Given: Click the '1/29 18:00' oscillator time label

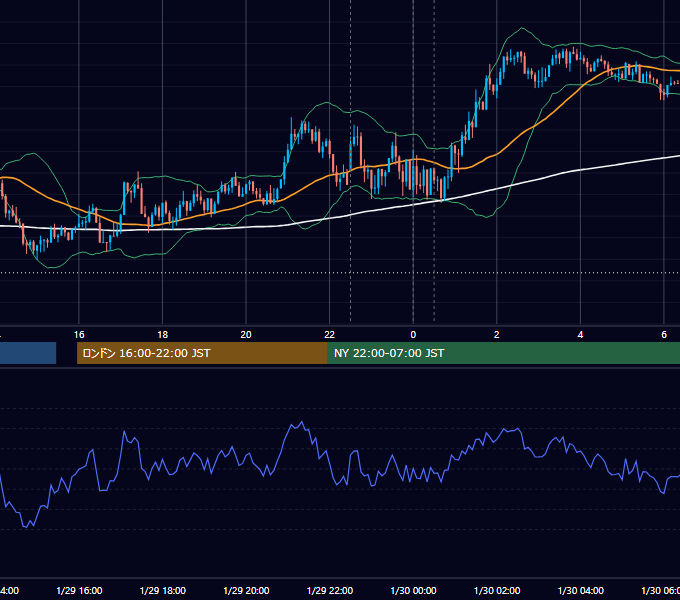Looking at the screenshot, I should click(163, 590).
